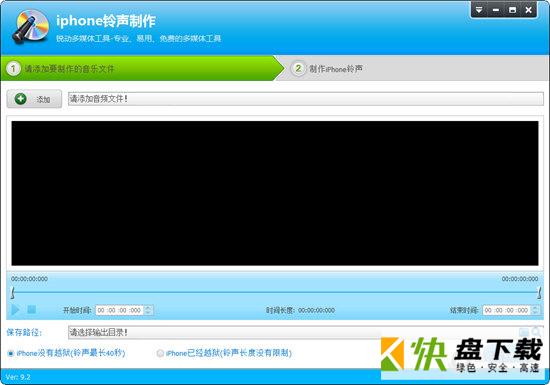The image size is (550, 385).
Task: Click the magnifier icon beside the save path
Action: [x=536, y=332]
